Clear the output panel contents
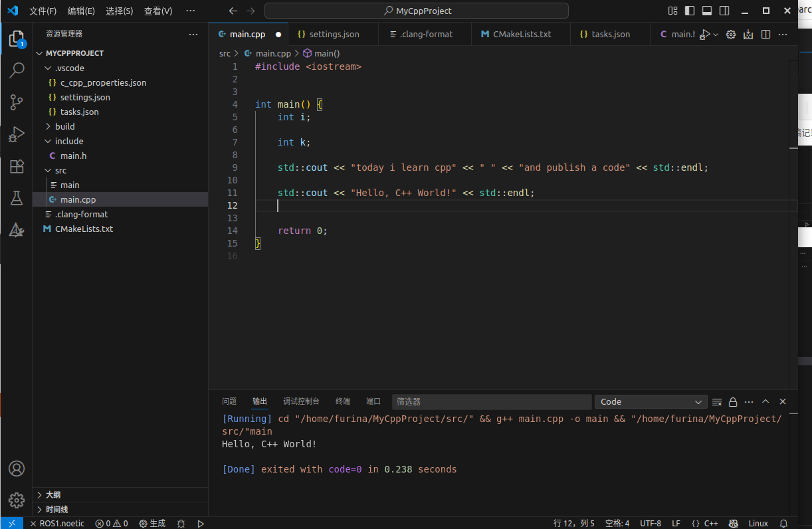Viewport: 812px width, 529px height. click(x=717, y=402)
